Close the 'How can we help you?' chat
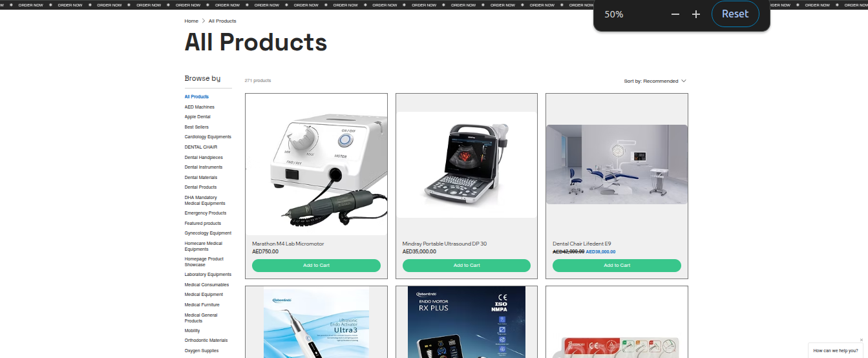This screenshot has height=358, width=868. click(861, 340)
